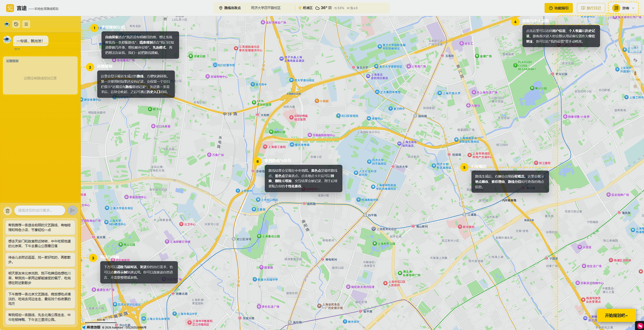This screenshot has width=644, height=330.
Task: Toggle the 3D map view control
Action: pos(635,47)
